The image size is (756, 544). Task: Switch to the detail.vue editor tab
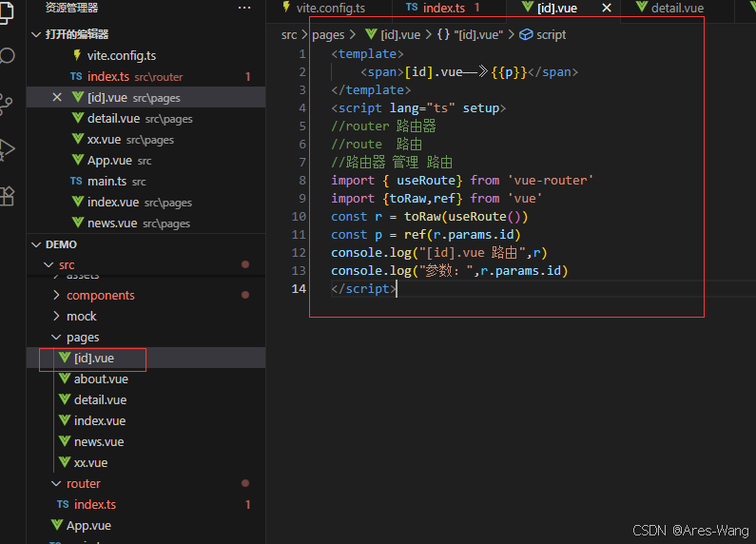[x=669, y=8]
